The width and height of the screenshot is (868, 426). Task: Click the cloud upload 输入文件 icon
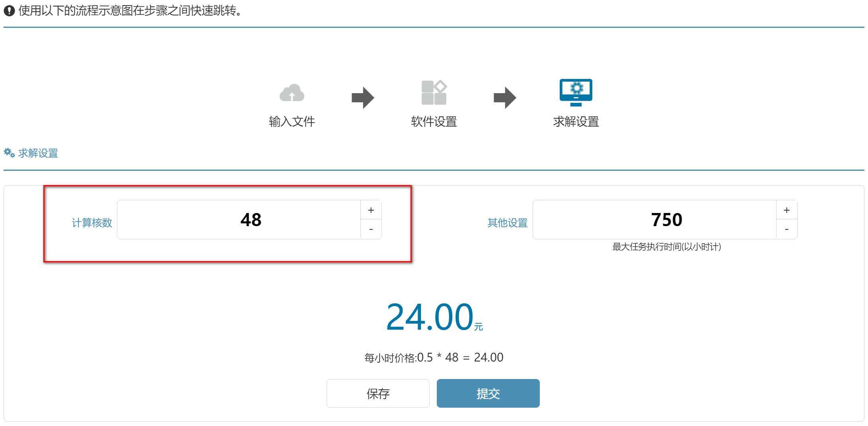292,93
